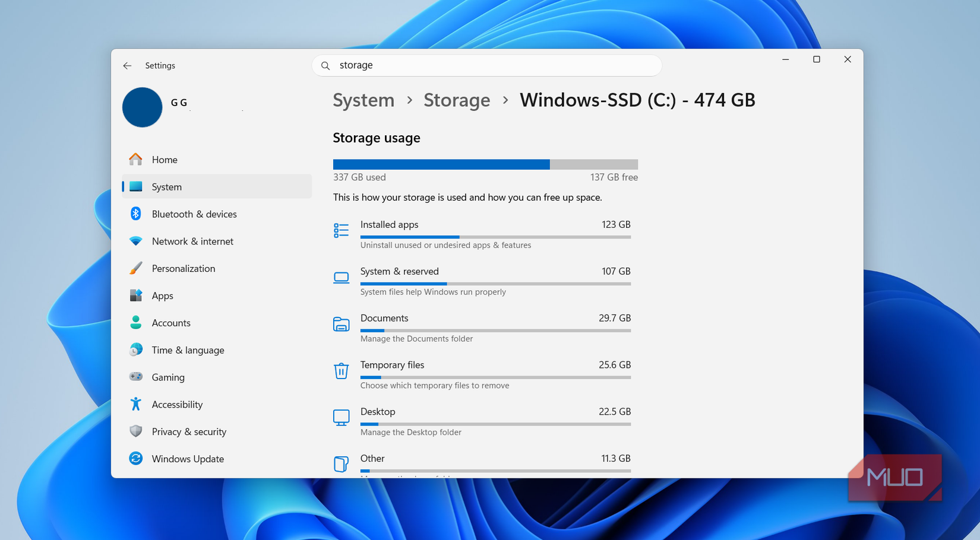Click the Accounts person icon
The width and height of the screenshot is (980, 540).
[135, 323]
